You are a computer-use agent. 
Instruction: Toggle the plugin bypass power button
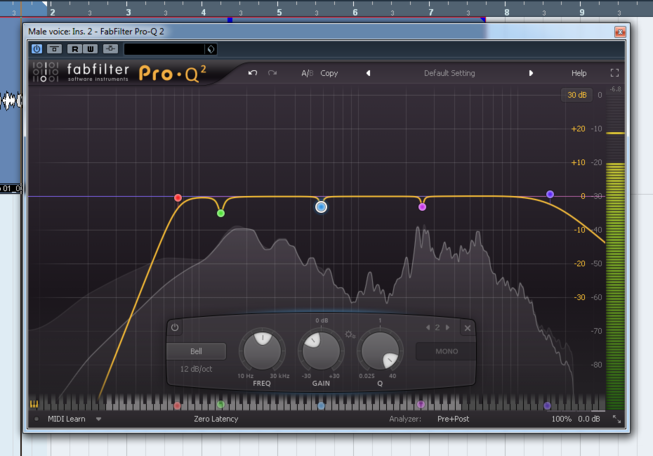[37, 48]
